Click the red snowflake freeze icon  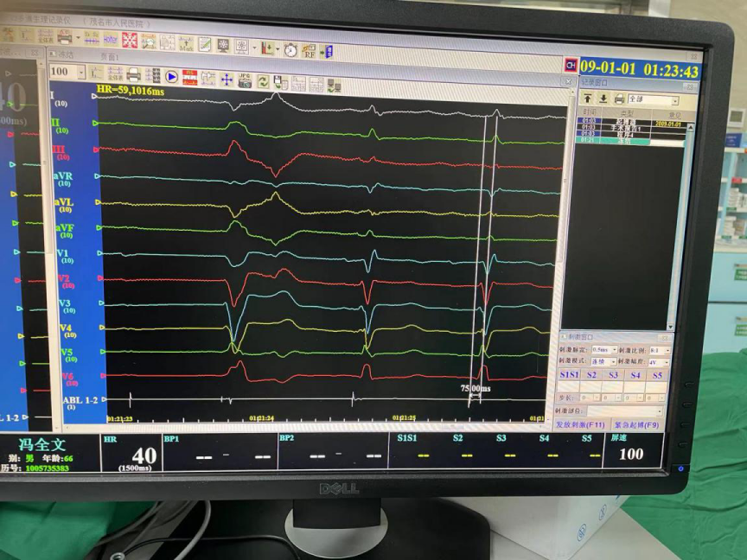pos(130,41)
